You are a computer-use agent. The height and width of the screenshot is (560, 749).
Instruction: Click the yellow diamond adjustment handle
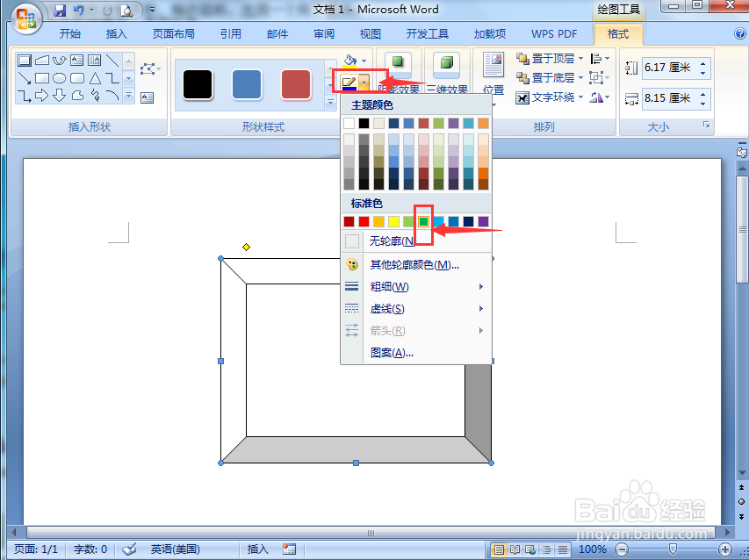246,247
